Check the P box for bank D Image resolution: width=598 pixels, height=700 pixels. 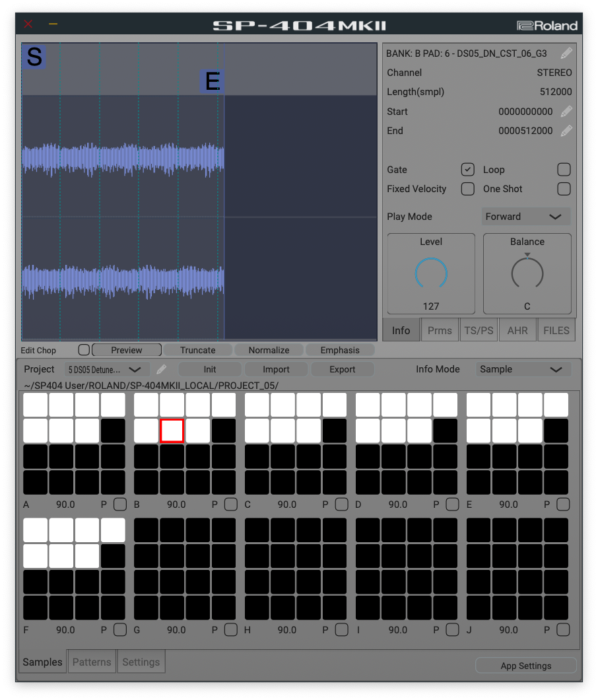[x=452, y=505]
